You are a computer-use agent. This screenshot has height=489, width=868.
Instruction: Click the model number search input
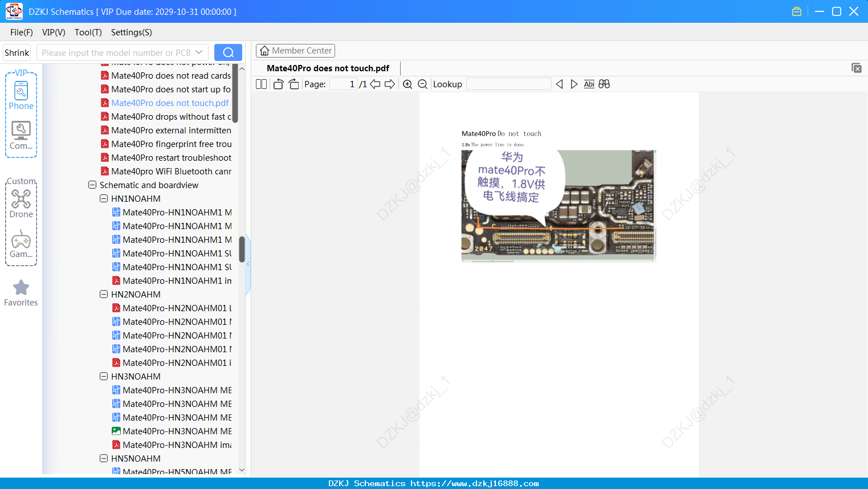pos(116,52)
